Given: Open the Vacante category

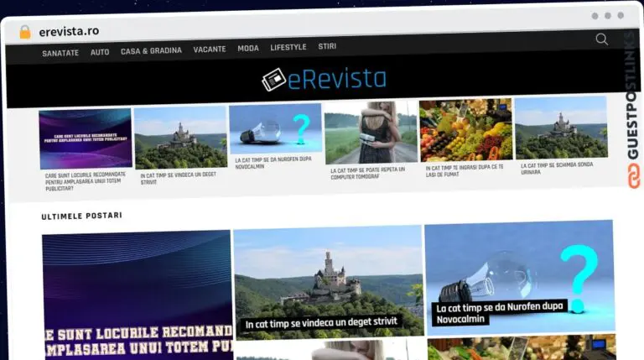Looking at the screenshot, I should (210, 50).
